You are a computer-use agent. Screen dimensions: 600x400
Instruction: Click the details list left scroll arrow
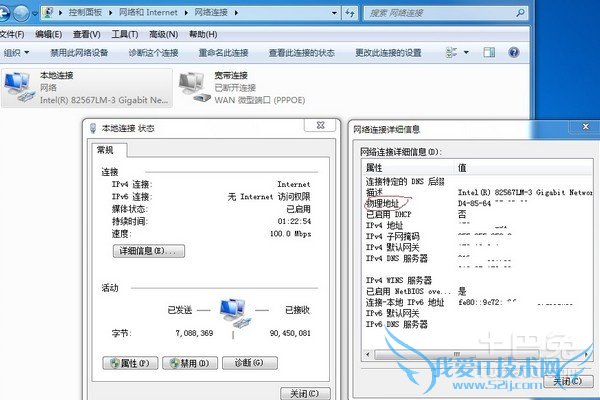368,354
